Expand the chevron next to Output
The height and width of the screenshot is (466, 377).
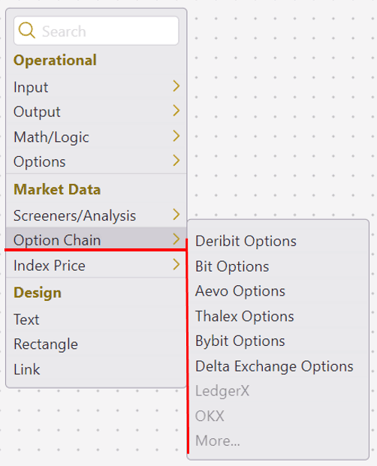pos(176,111)
